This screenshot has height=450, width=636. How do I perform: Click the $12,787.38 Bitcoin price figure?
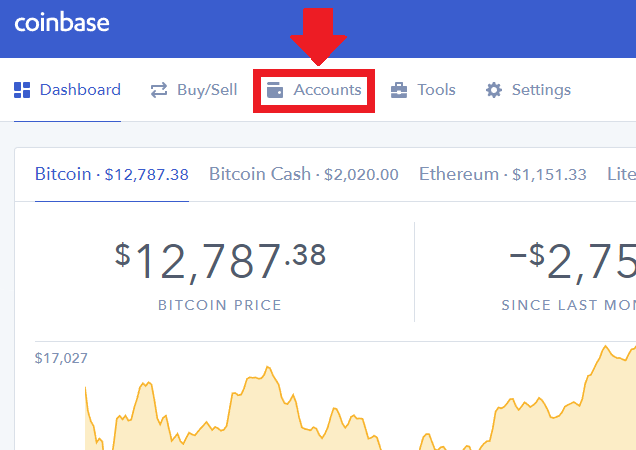coord(220,262)
